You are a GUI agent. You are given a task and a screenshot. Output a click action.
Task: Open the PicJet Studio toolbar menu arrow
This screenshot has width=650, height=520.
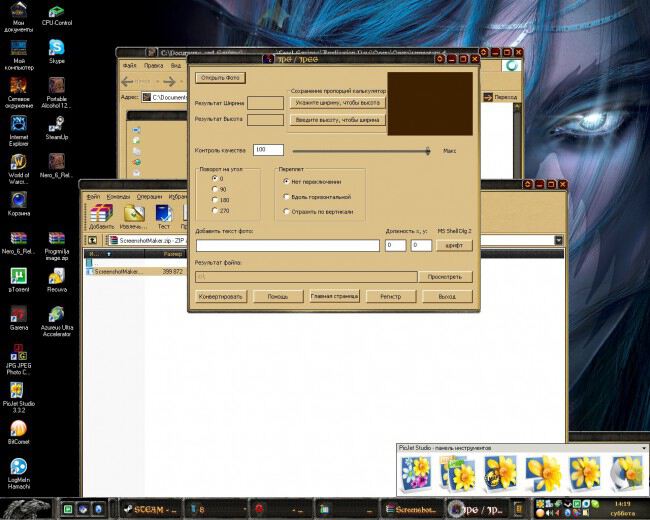coord(644,448)
